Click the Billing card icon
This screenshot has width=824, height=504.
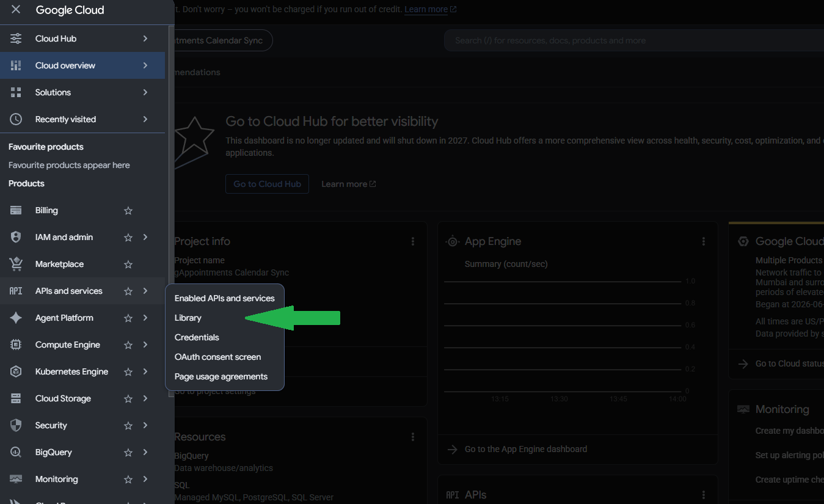(16, 210)
